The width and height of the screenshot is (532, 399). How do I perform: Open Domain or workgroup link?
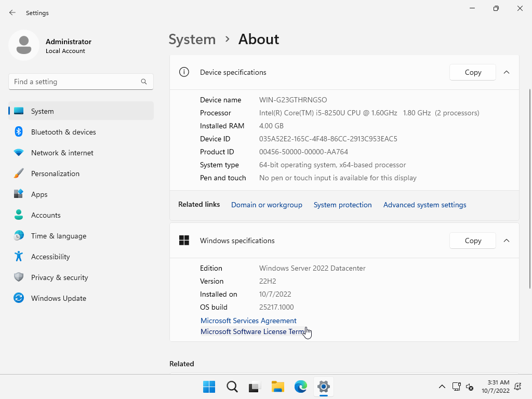(x=267, y=205)
